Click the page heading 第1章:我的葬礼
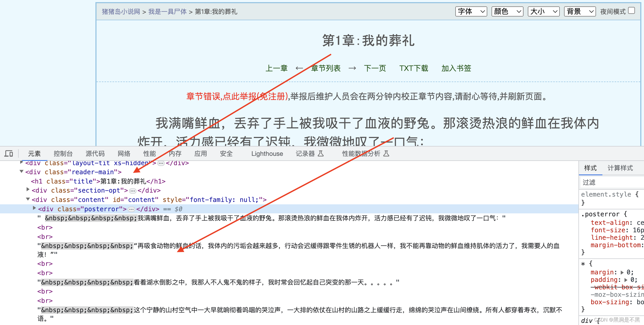This screenshot has height=325, width=644. (x=368, y=40)
